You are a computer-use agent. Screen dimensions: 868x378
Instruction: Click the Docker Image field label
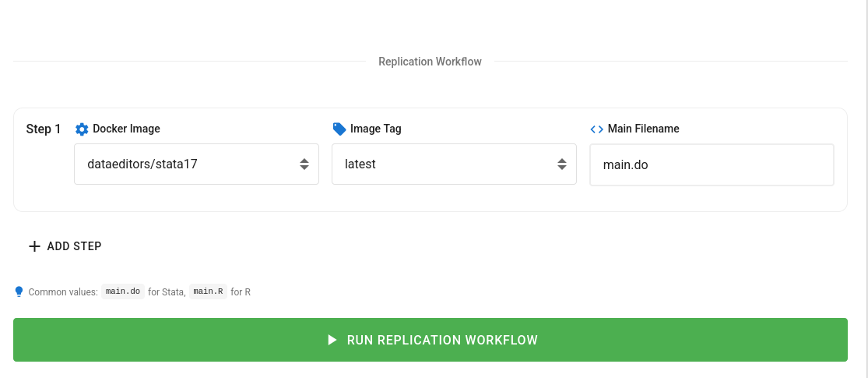click(x=126, y=129)
